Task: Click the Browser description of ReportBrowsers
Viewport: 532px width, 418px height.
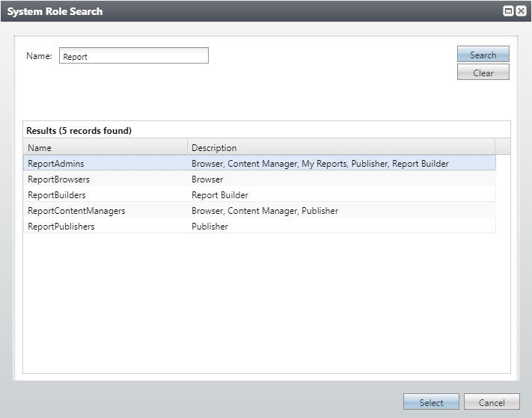Action: 207,179
